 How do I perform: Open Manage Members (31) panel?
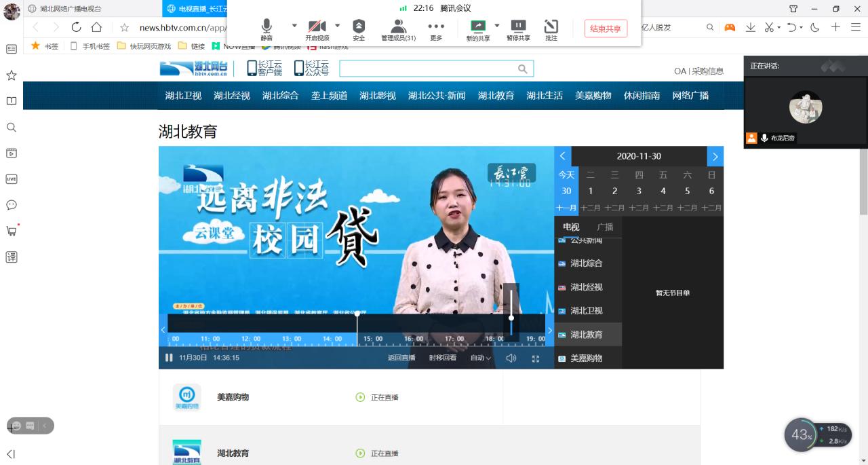tap(398, 29)
